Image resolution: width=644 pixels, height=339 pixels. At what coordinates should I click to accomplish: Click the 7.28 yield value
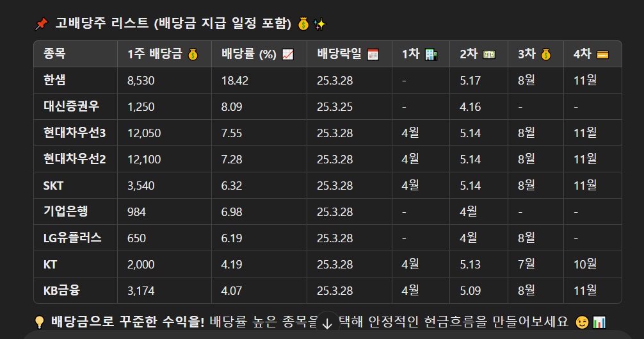(232, 160)
